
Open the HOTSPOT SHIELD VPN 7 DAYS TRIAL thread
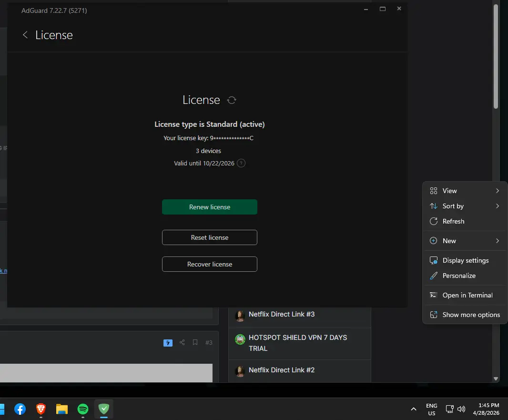[x=298, y=343]
